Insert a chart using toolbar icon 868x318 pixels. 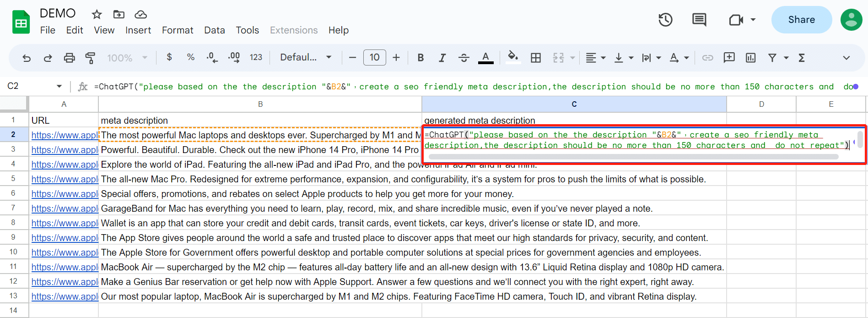(750, 58)
